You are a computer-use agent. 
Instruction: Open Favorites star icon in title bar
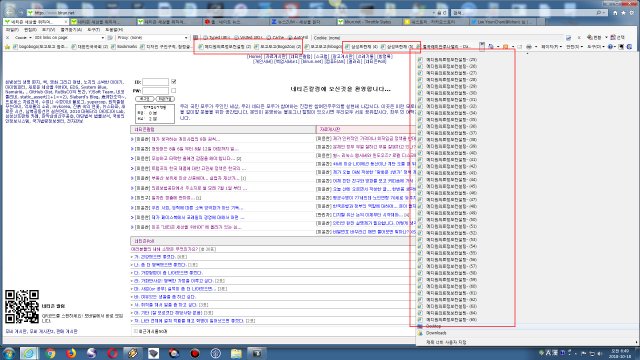point(623,13)
